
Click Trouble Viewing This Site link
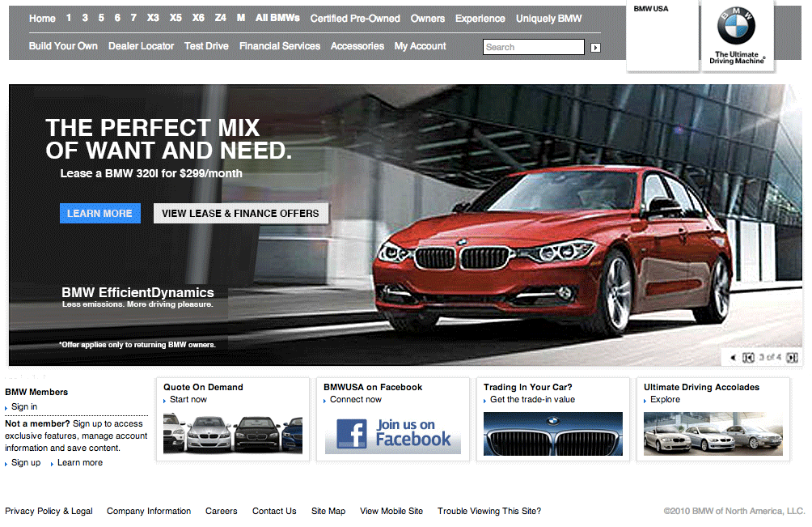pyautogui.click(x=489, y=511)
